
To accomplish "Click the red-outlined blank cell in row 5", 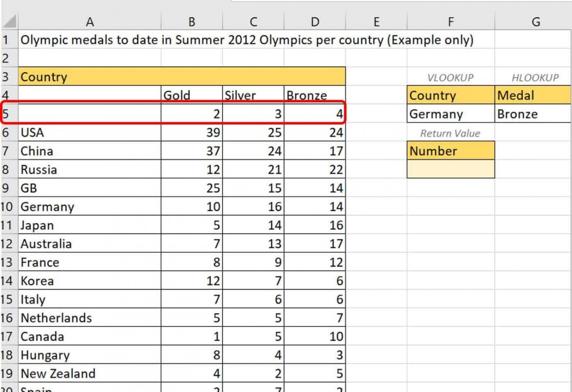I will pyautogui.click(x=90, y=114).
